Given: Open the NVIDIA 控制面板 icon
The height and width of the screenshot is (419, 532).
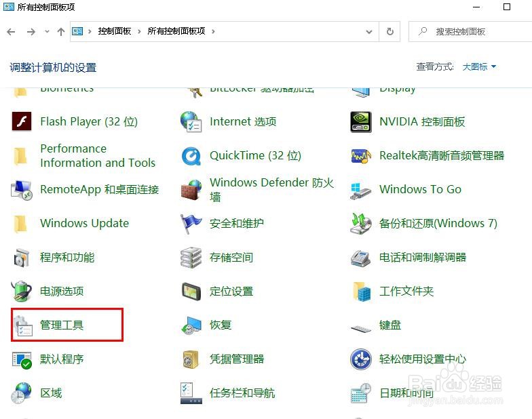Looking at the screenshot, I should point(361,122).
